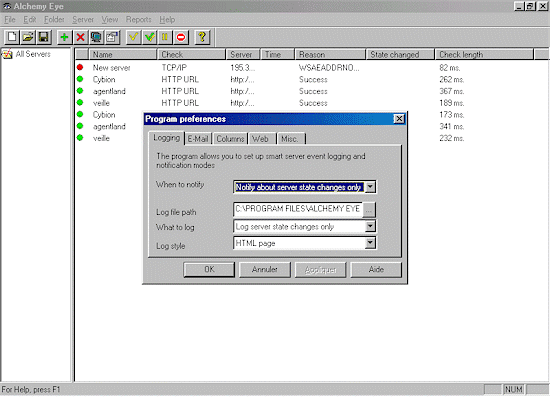Open the Server menu
Image resolution: width=551 pixels, height=397 pixels.
point(83,20)
